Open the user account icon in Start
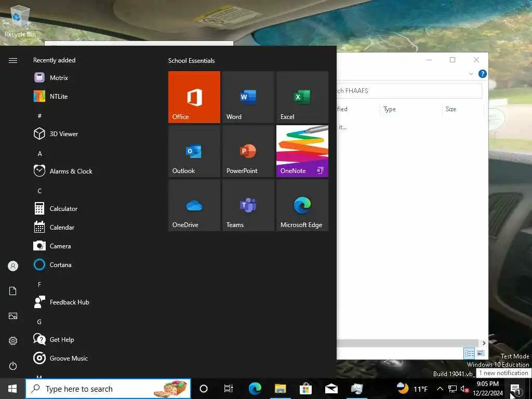This screenshot has width=532, height=399. [13, 266]
